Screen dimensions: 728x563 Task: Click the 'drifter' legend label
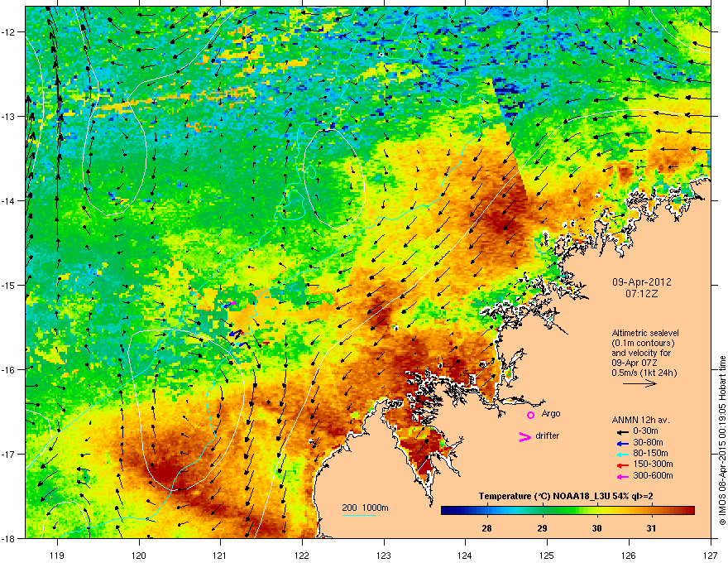[x=547, y=435]
